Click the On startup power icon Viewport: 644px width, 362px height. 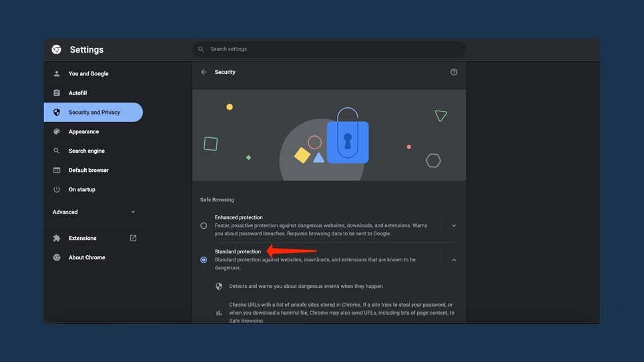tap(57, 189)
